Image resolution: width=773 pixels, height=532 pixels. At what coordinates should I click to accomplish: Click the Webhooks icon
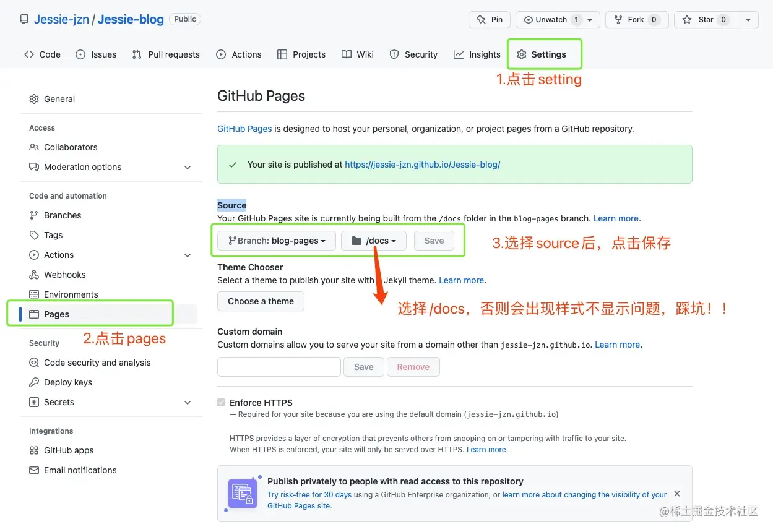pyautogui.click(x=34, y=275)
